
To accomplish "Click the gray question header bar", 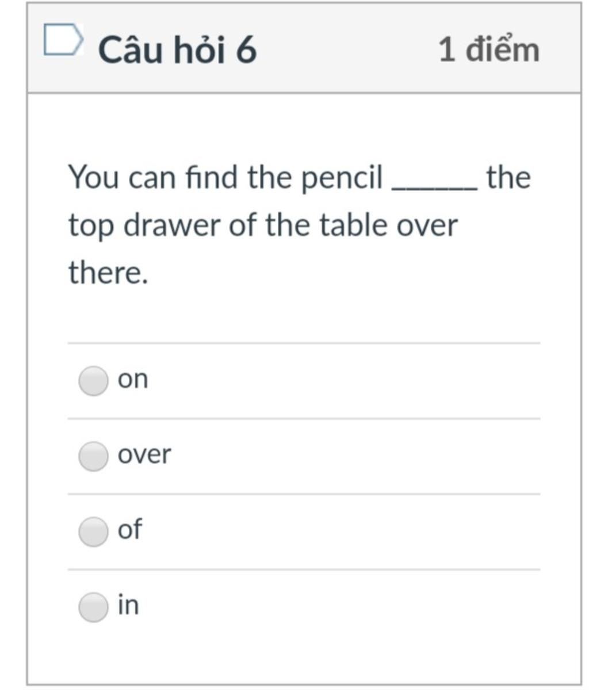I will [304, 48].
